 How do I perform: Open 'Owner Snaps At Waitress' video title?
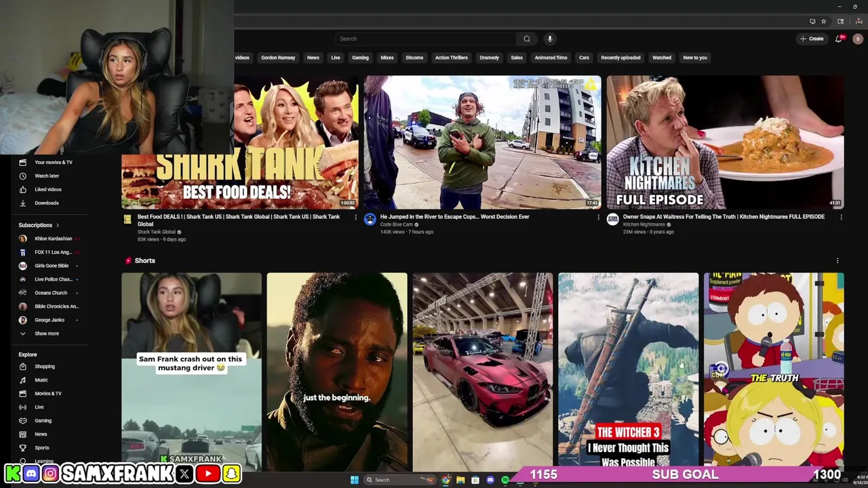click(724, 217)
